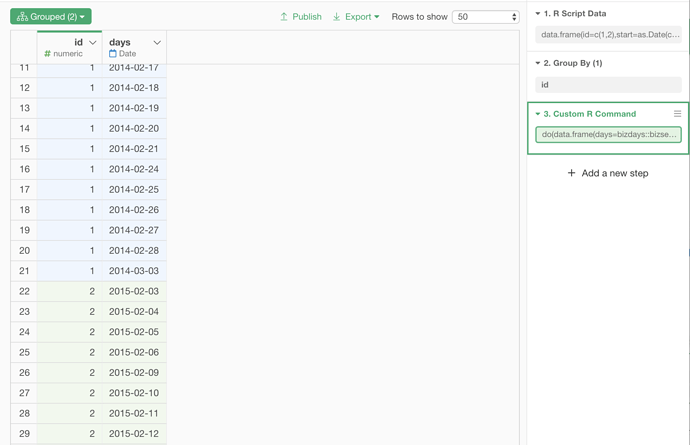Collapse the 1. R Script Data step
Viewport: 690px width, 445px height.
click(538, 14)
